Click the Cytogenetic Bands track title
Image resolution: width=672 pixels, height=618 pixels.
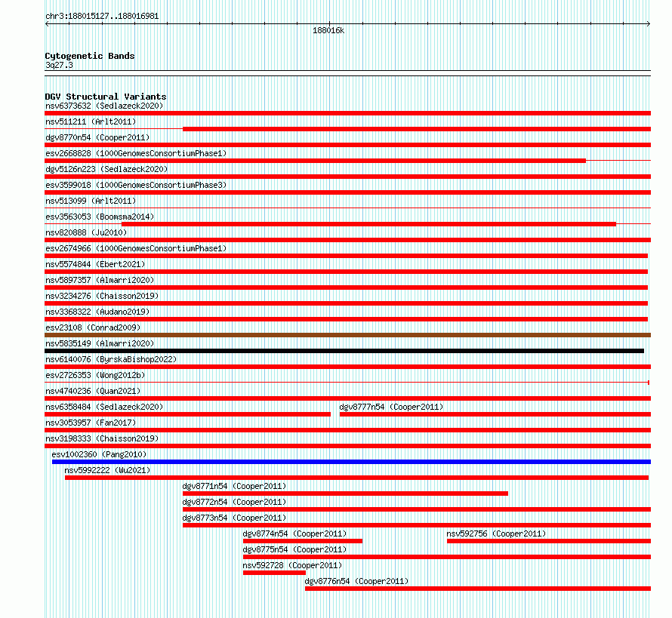(x=90, y=56)
